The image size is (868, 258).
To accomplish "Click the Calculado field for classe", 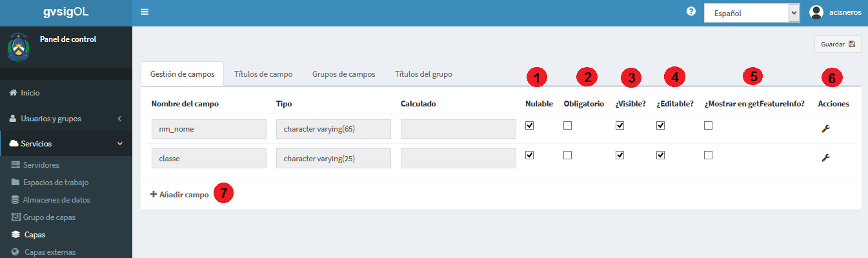I will point(458,158).
